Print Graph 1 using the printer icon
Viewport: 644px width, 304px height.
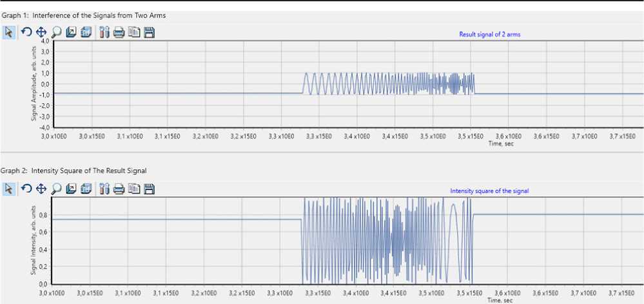coord(119,32)
